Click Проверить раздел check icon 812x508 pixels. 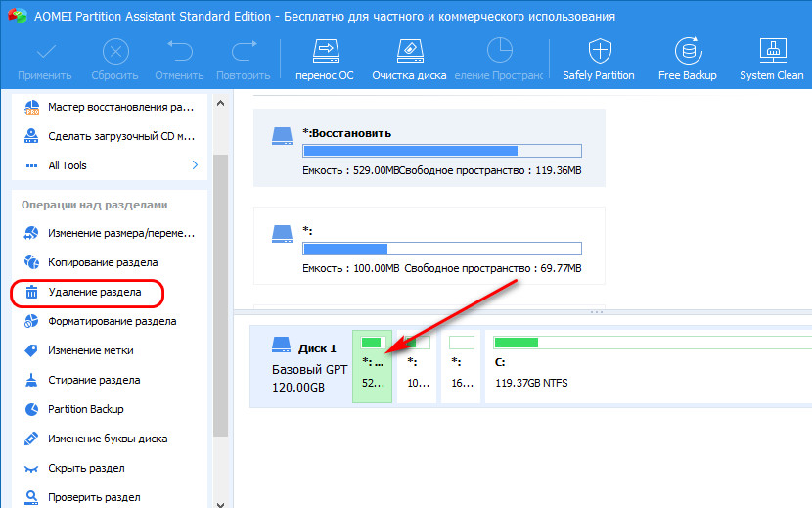[31, 497]
